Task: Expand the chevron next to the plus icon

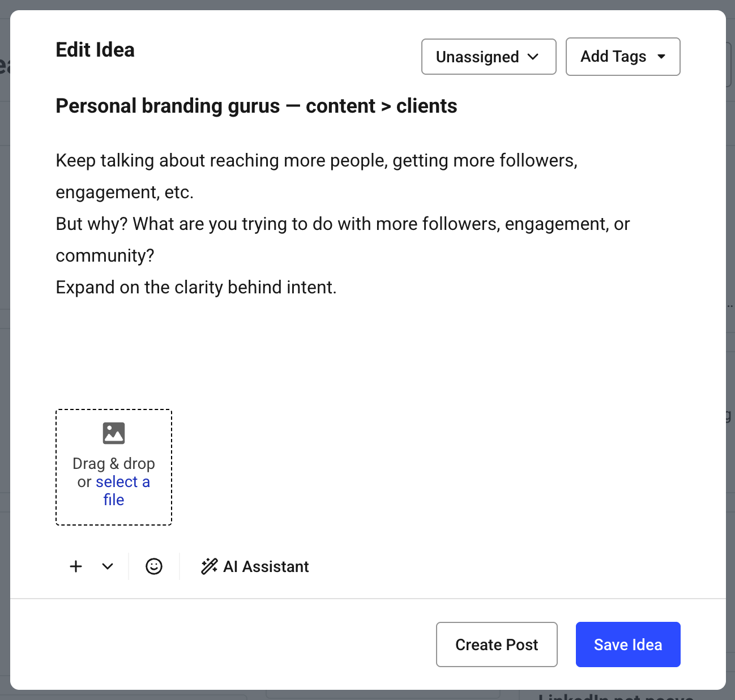Action: click(108, 566)
